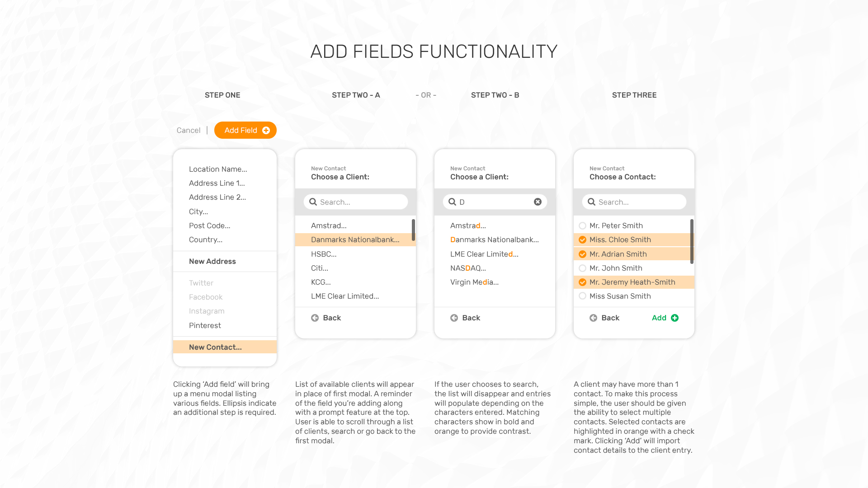Expand the Post Code... field option
868x488 pixels.
[x=209, y=226]
